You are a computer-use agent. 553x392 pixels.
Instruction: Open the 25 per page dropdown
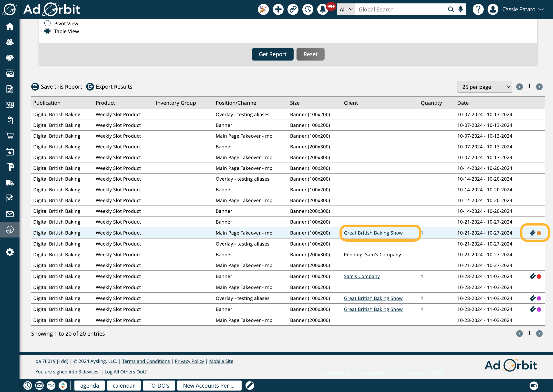tap(485, 87)
